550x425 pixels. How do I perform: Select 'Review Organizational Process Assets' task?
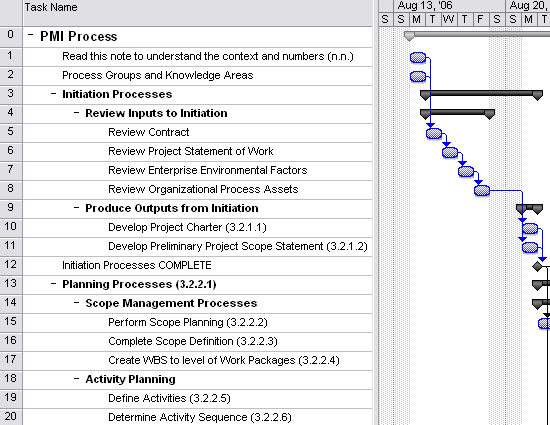[x=203, y=189]
